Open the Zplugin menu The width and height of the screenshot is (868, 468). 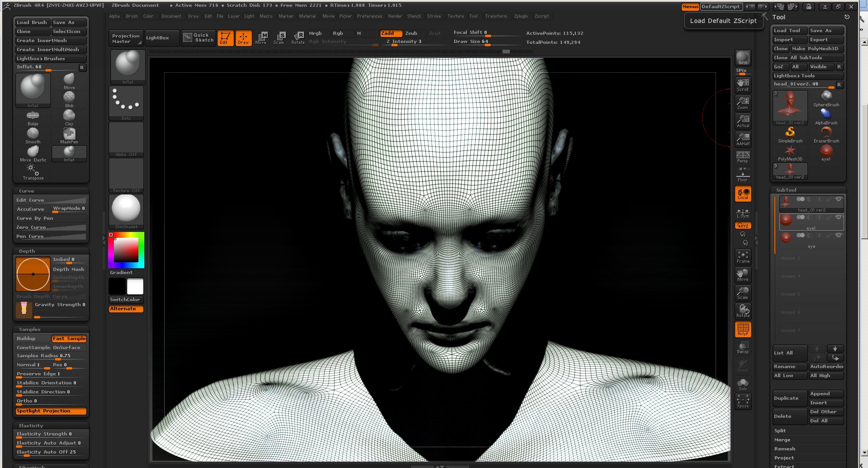pos(521,16)
